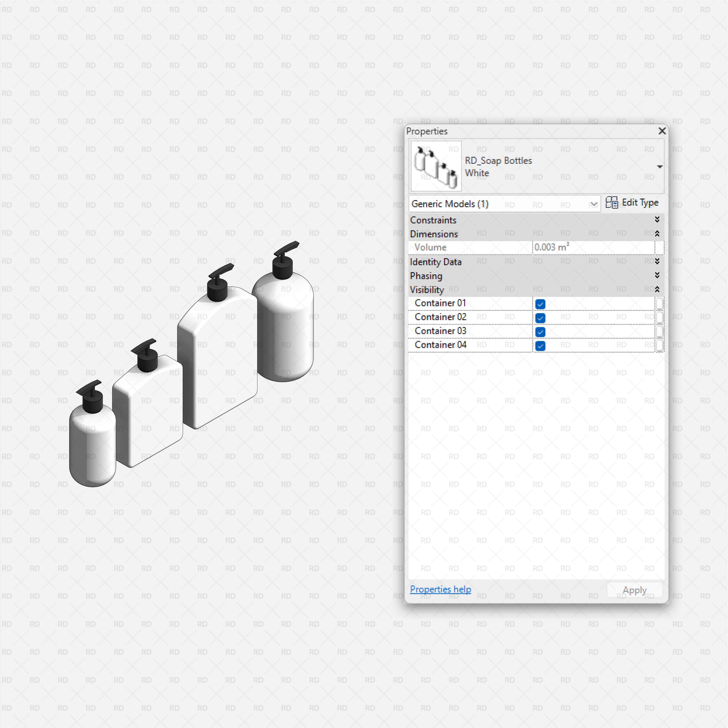The width and height of the screenshot is (728, 728).
Task: Click the associate parameter button beside Container 04
Action: coord(660,346)
